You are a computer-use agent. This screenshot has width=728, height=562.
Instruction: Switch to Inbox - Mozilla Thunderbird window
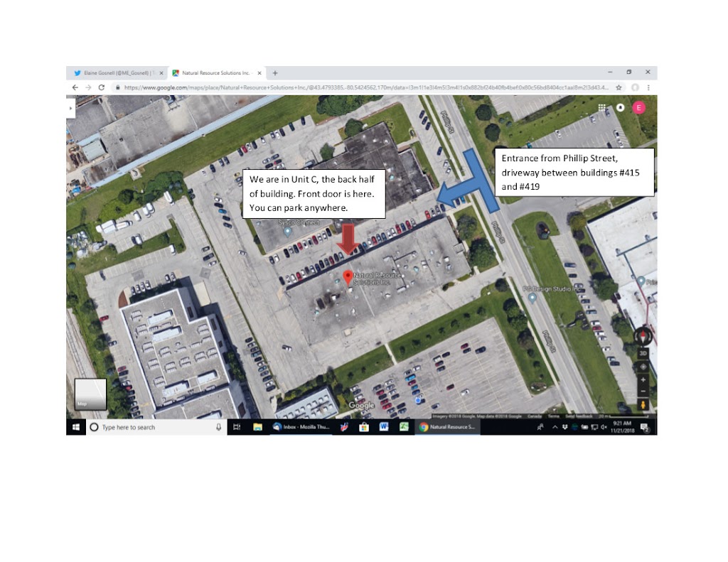(x=301, y=427)
